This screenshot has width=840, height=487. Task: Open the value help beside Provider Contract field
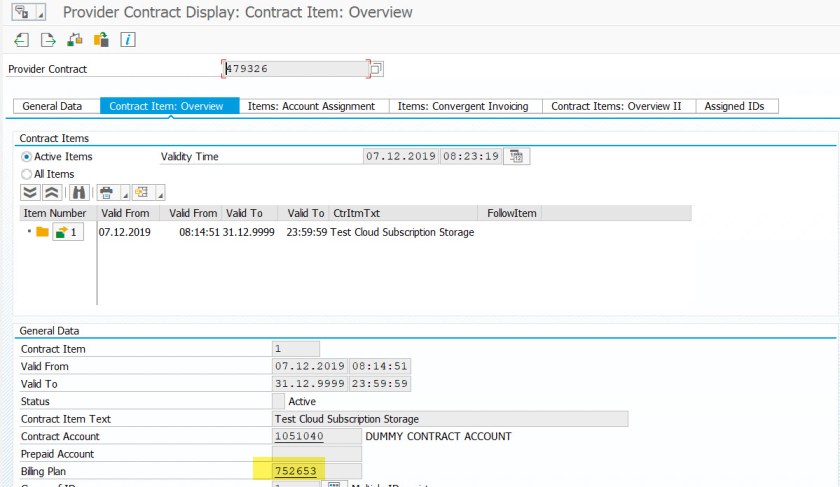pyautogui.click(x=376, y=69)
